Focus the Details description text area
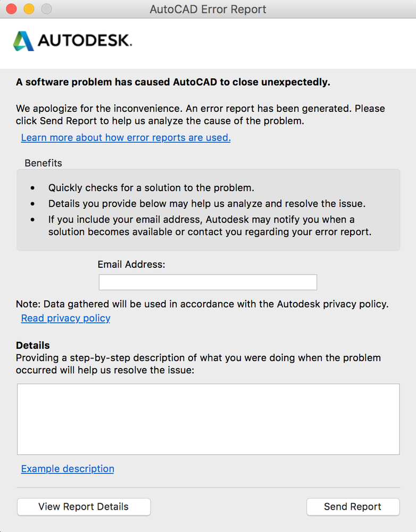Viewport: 416px width, 532px height. tap(208, 419)
